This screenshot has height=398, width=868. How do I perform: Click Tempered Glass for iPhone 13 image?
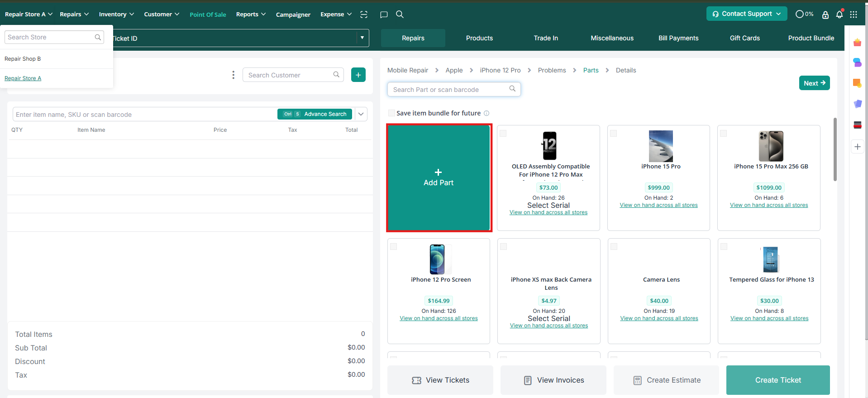click(770, 259)
